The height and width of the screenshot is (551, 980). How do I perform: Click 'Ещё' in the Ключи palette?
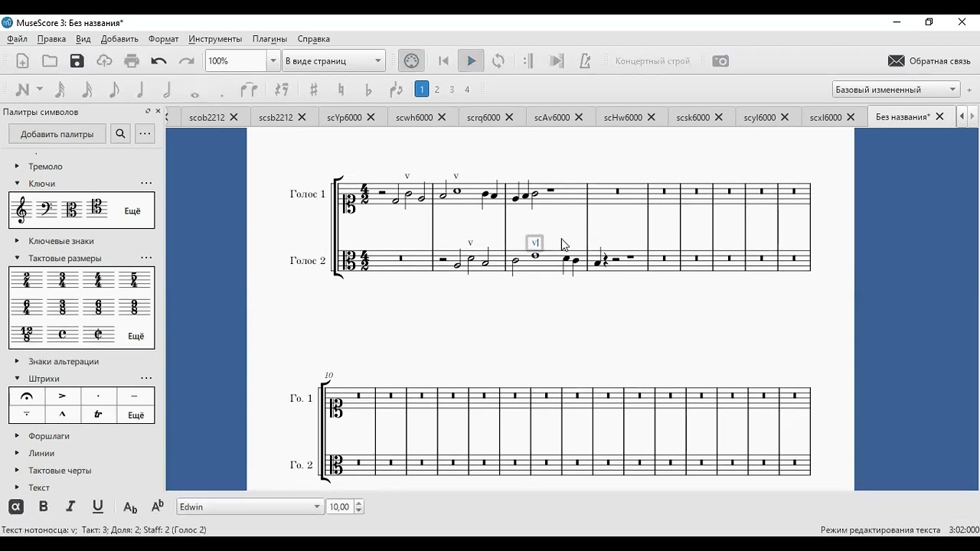132,211
